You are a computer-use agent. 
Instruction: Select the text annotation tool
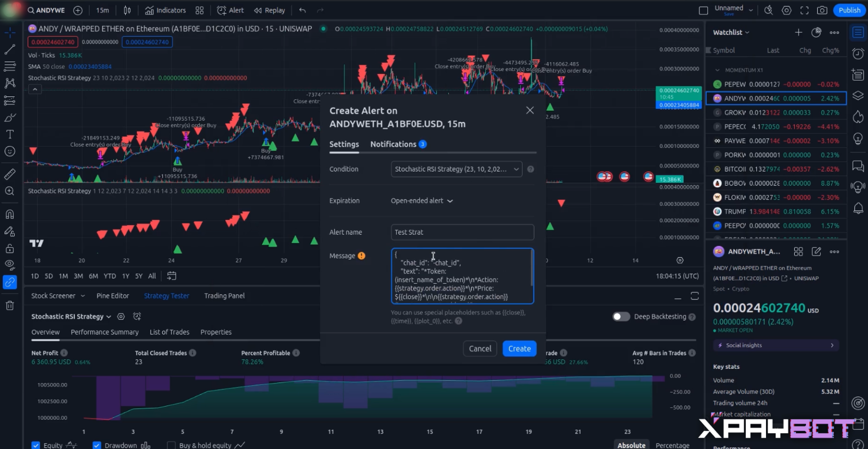coord(10,134)
